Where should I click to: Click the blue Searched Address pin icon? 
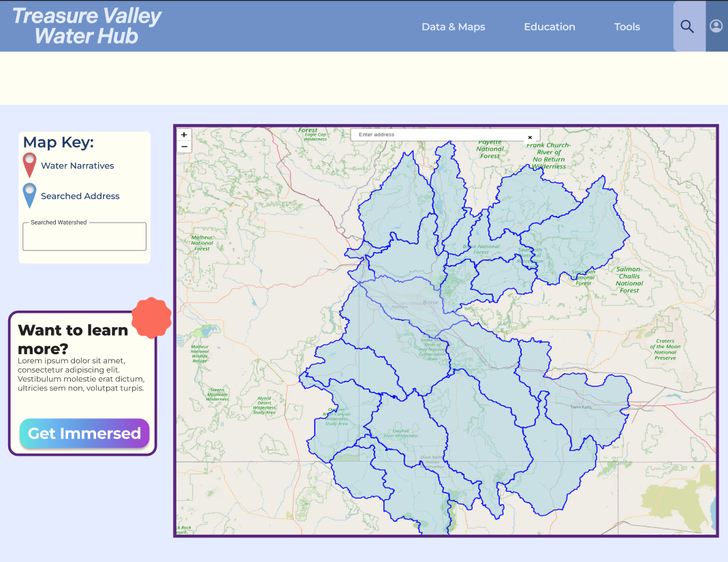[29, 196]
